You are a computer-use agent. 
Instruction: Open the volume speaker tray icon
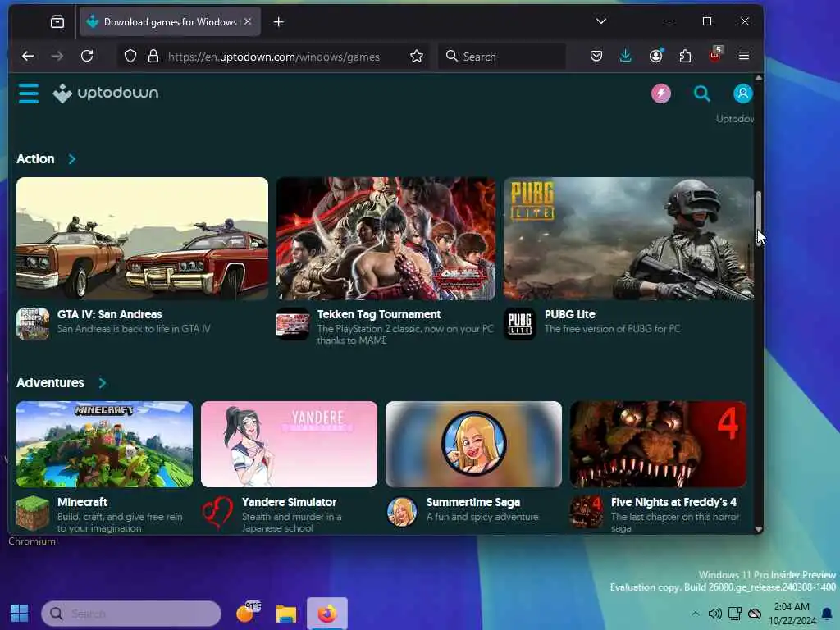point(714,614)
